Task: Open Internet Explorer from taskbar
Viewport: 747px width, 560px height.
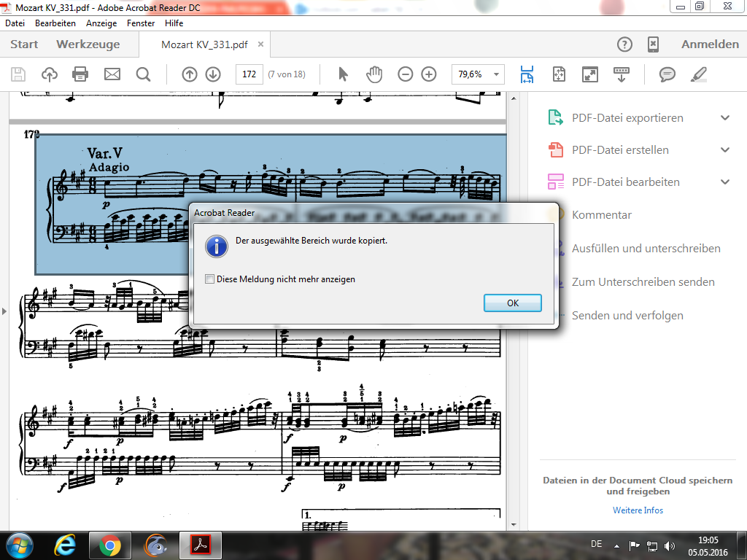Action: point(65,545)
